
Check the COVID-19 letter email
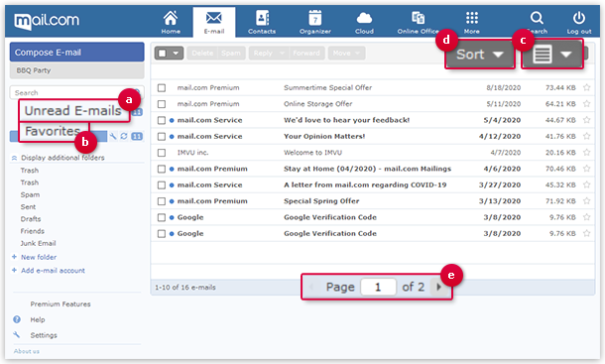pos(162,185)
